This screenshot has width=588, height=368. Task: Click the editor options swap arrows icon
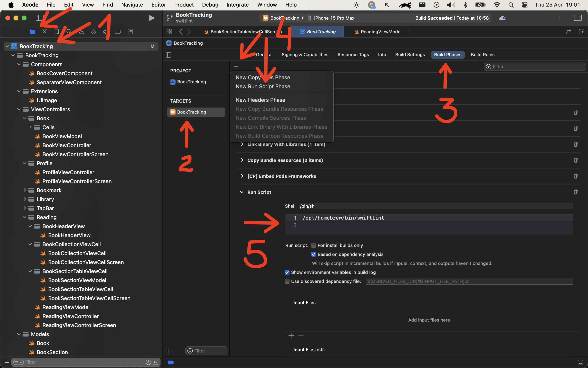[x=568, y=32]
